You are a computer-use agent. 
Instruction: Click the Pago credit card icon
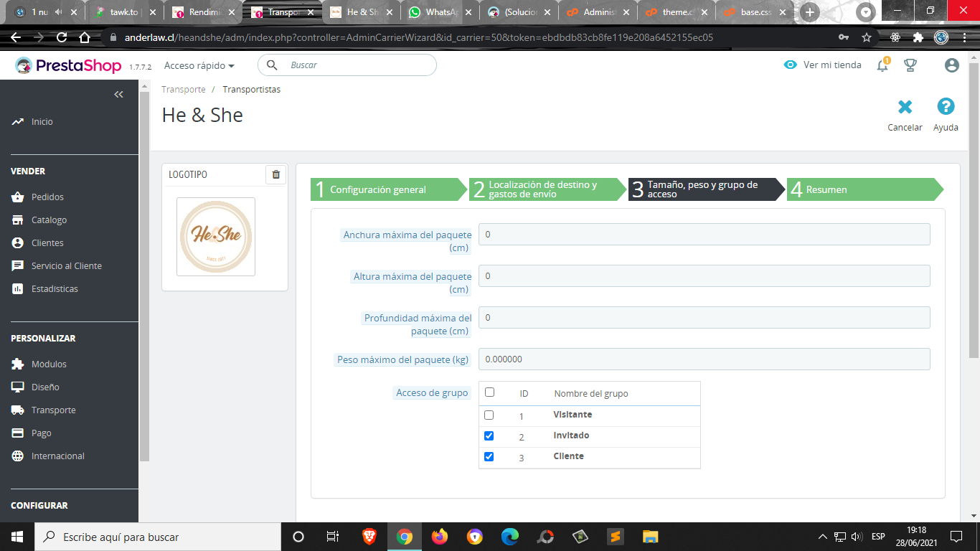coord(18,433)
